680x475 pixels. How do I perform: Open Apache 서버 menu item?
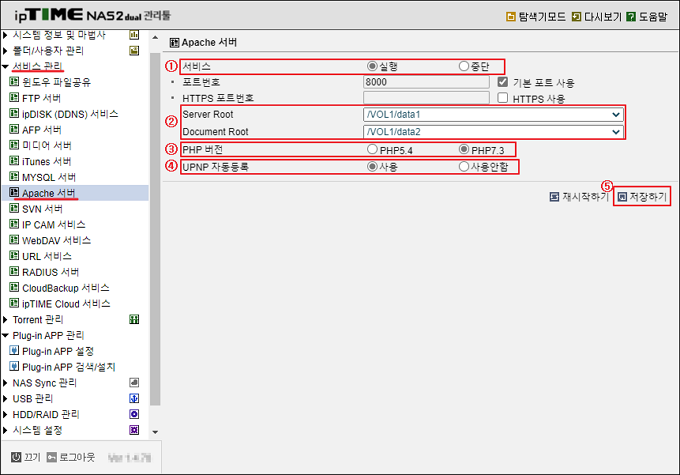[x=49, y=193]
